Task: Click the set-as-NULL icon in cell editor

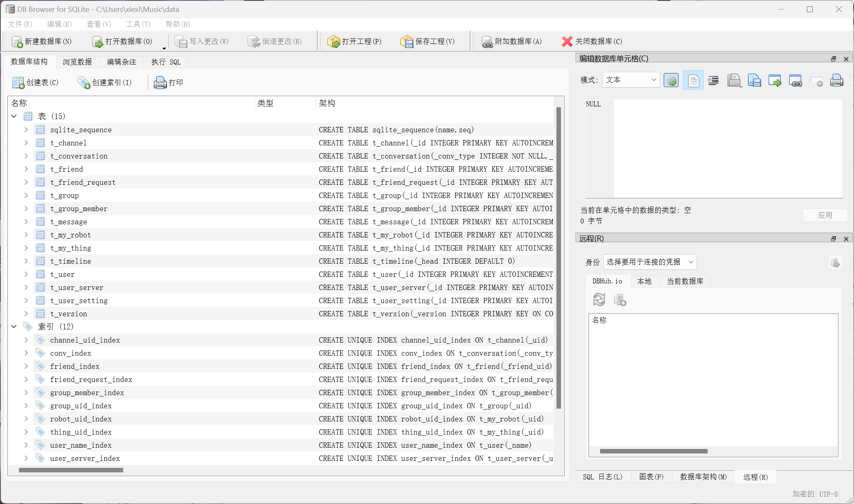Action: tap(816, 81)
